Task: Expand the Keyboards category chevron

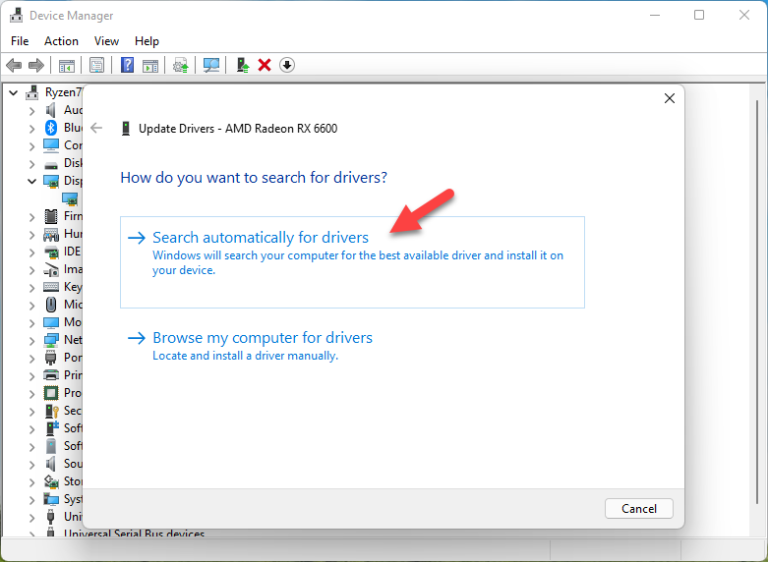Action: pyautogui.click(x=32, y=288)
